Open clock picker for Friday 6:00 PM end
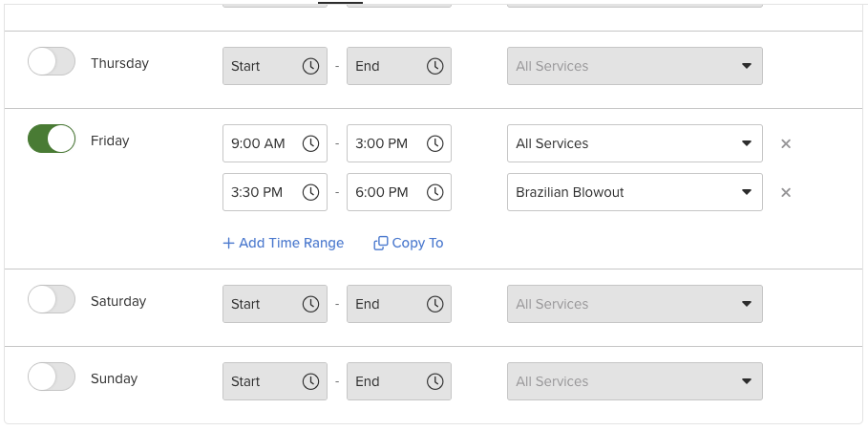 pyautogui.click(x=434, y=192)
